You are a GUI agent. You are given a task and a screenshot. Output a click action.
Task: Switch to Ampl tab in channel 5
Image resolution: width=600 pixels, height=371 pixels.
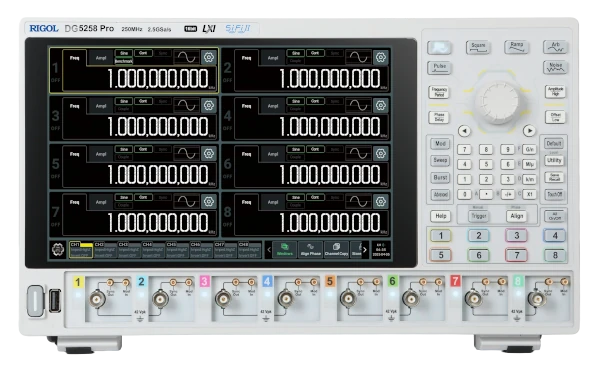[101, 154]
